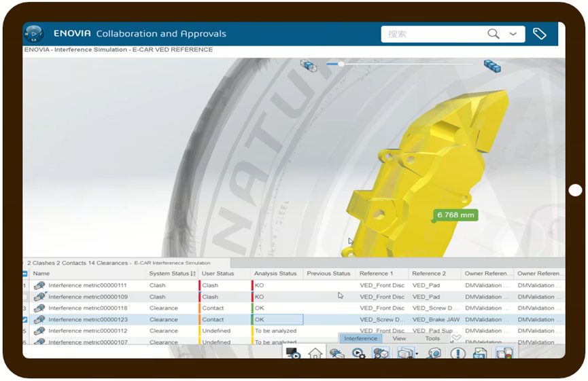Image resolution: width=588 pixels, height=381 pixels.
Task: Click the icon of Interference metric00000118
Action: click(39, 308)
